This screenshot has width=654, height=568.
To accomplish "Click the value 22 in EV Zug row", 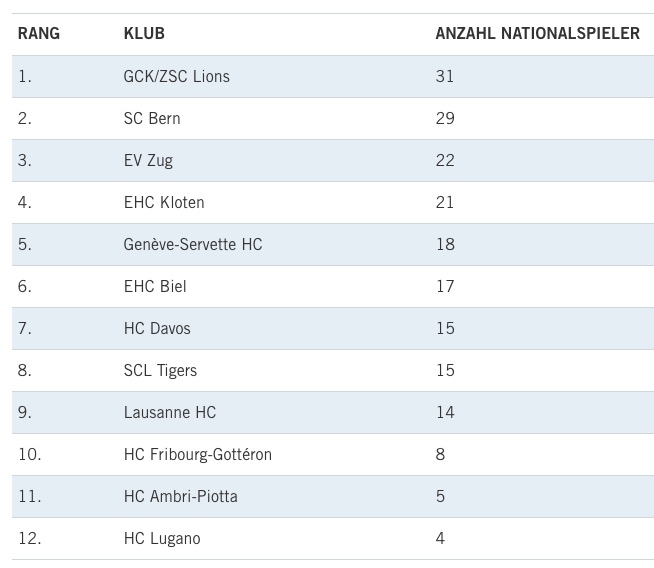I will point(445,160).
